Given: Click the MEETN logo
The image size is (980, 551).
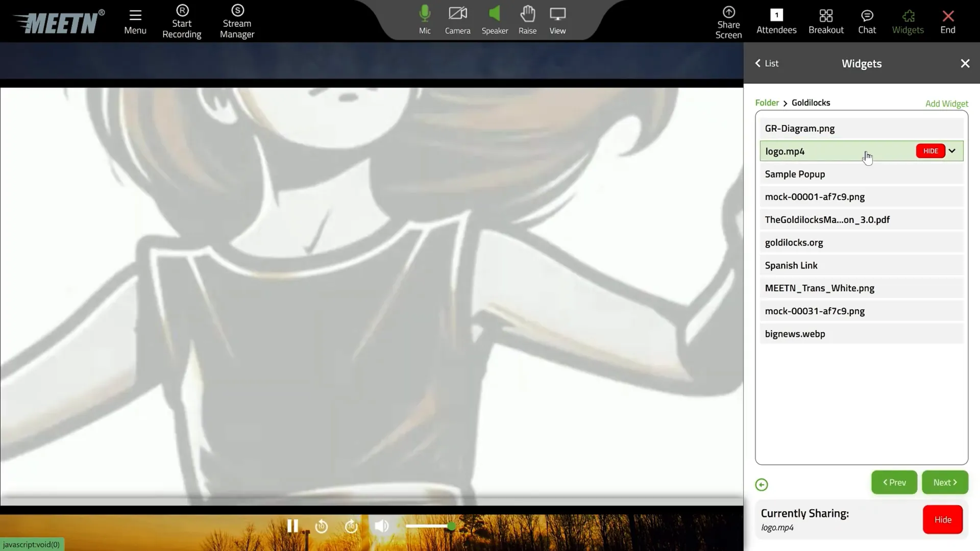Looking at the screenshot, I should coord(59,21).
